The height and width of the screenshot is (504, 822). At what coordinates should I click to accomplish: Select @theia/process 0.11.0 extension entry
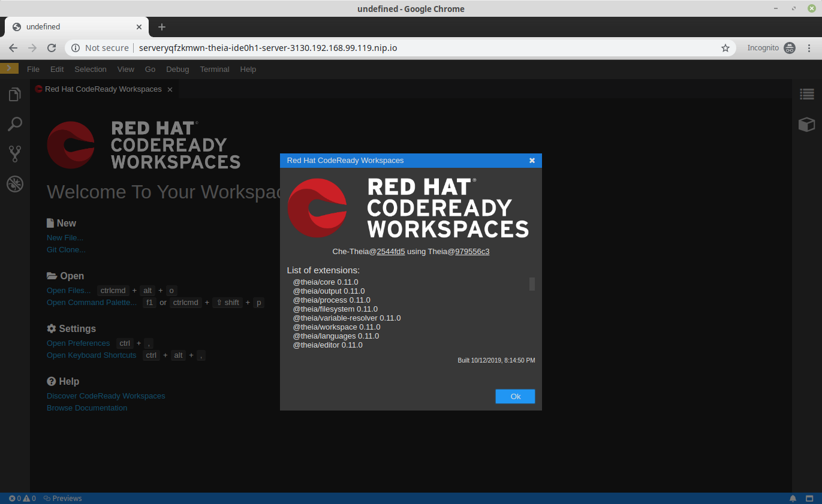332,300
